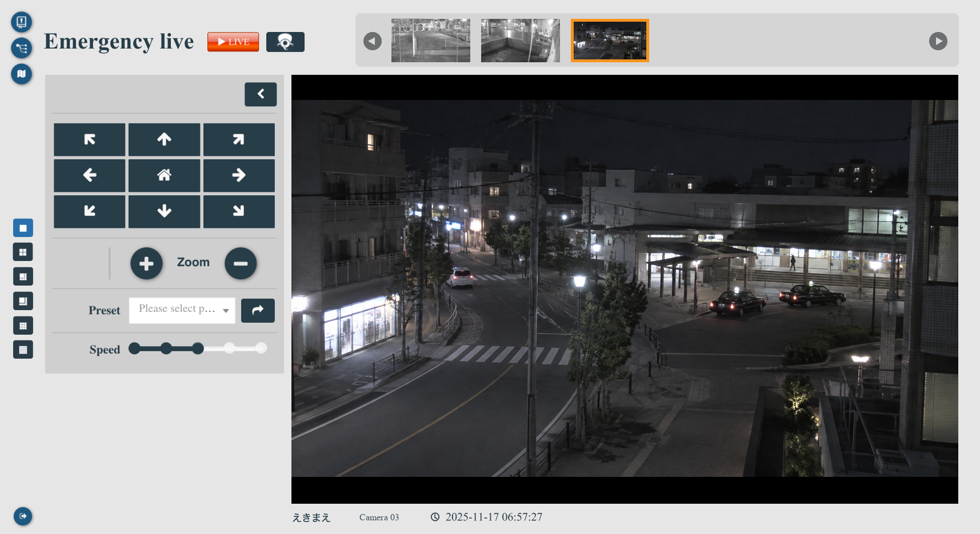The image size is (980, 534).
Task: Select the second camera thumbnail
Action: [521, 41]
